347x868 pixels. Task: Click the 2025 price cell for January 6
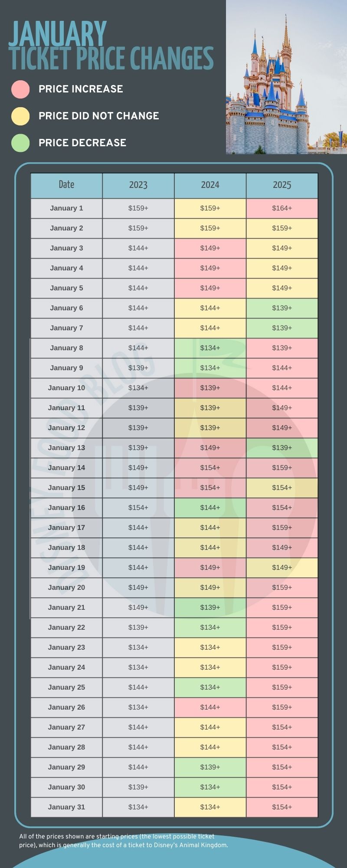282,308
